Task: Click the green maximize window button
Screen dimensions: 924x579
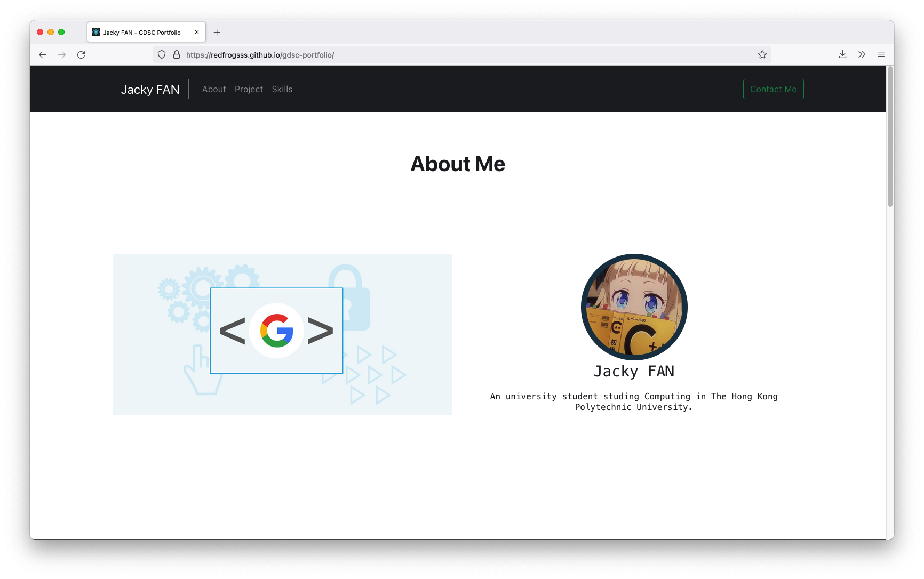Action: (61, 32)
